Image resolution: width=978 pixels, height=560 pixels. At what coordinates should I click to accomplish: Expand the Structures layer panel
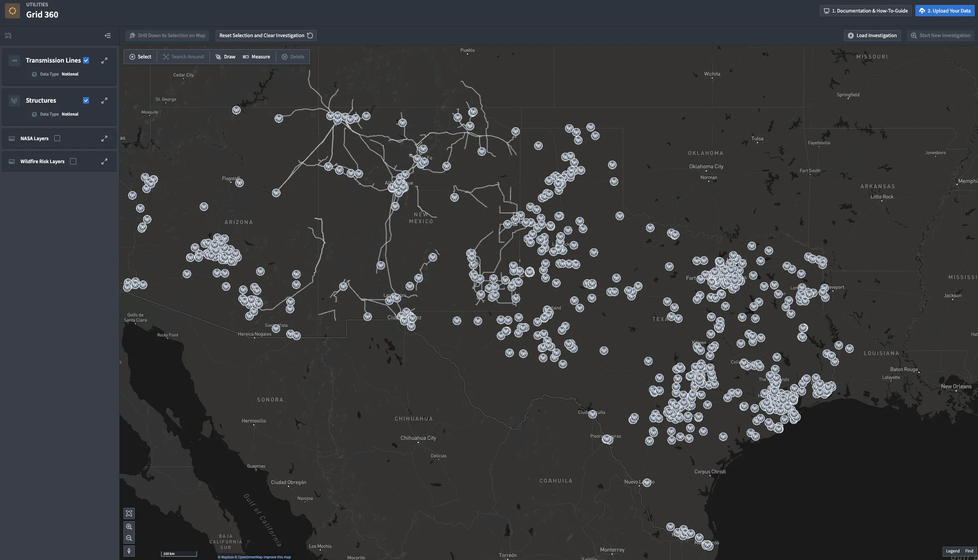[104, 101]
